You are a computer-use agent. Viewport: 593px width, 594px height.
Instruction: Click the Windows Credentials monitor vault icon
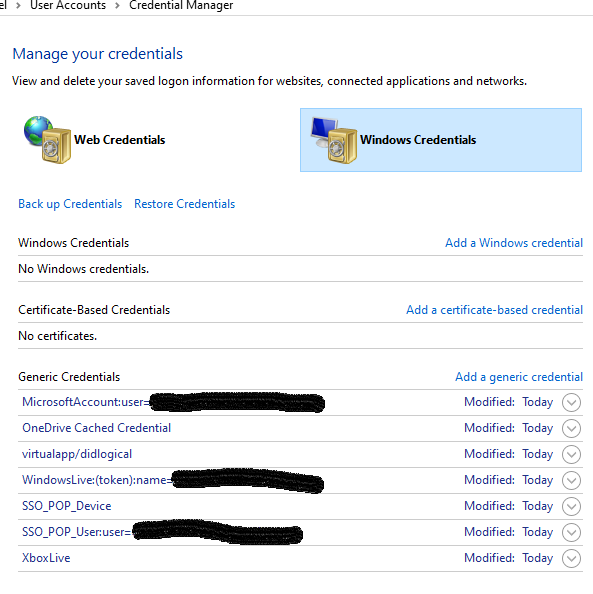point(334,140)
